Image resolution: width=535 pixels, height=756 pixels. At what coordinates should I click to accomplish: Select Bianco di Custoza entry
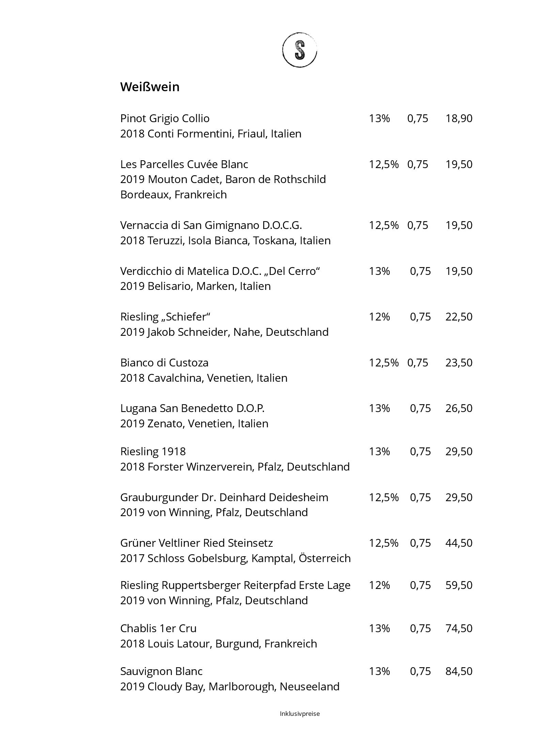(164, 363)
